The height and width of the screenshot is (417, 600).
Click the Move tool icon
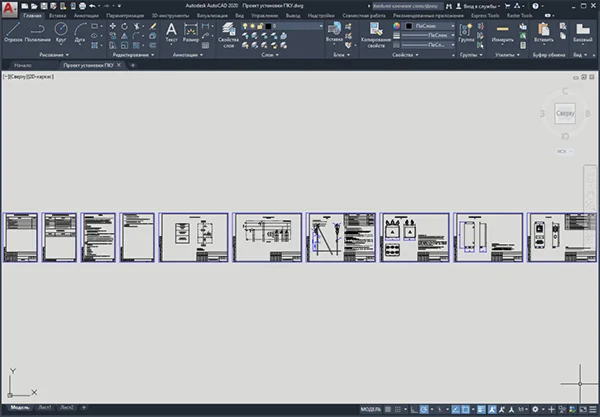coord(112,26)
